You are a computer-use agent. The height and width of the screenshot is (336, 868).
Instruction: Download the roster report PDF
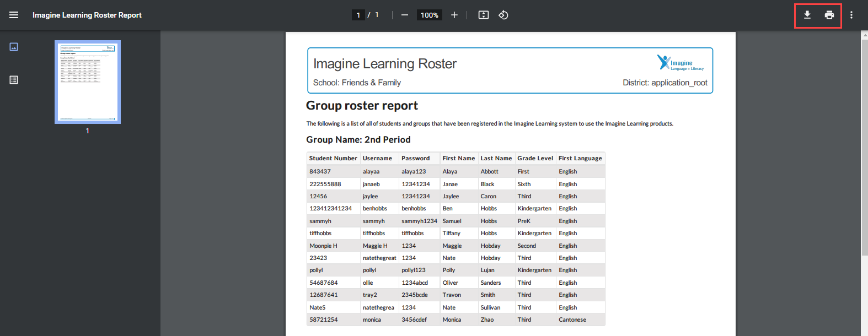(807, 15)
